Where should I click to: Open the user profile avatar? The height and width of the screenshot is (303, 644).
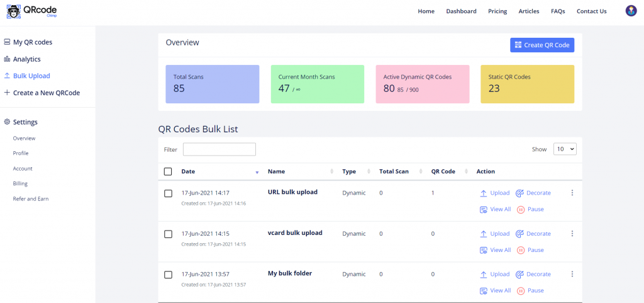click(631, 11)
